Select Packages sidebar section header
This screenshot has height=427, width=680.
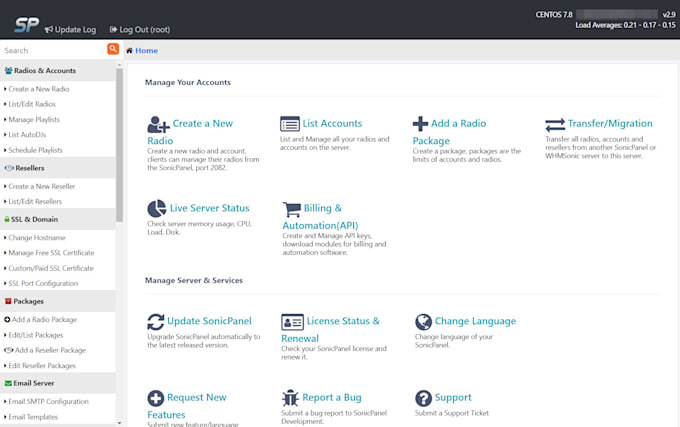[58, 301]
